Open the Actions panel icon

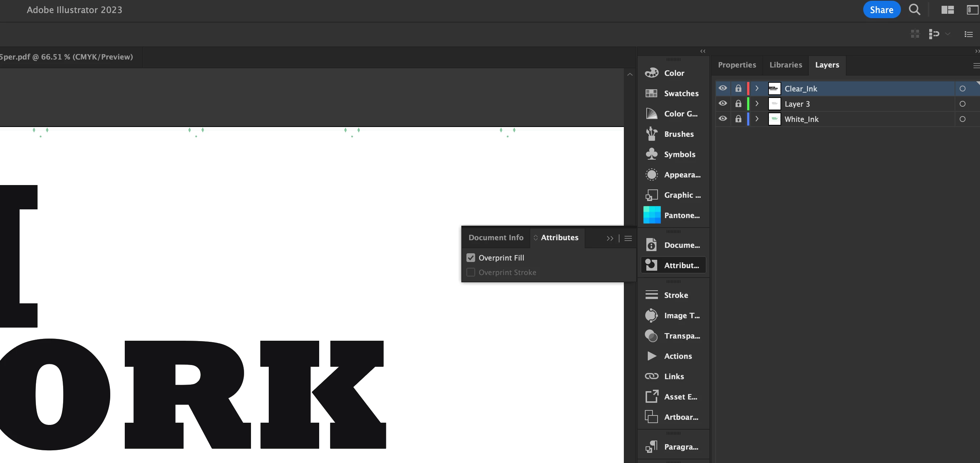click(651, 356)
